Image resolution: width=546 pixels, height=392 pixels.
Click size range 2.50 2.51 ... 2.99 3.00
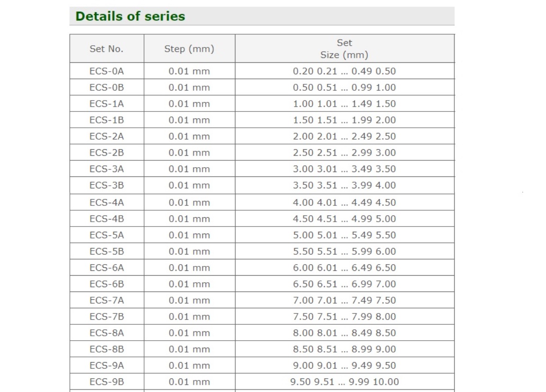click(344, 152)
